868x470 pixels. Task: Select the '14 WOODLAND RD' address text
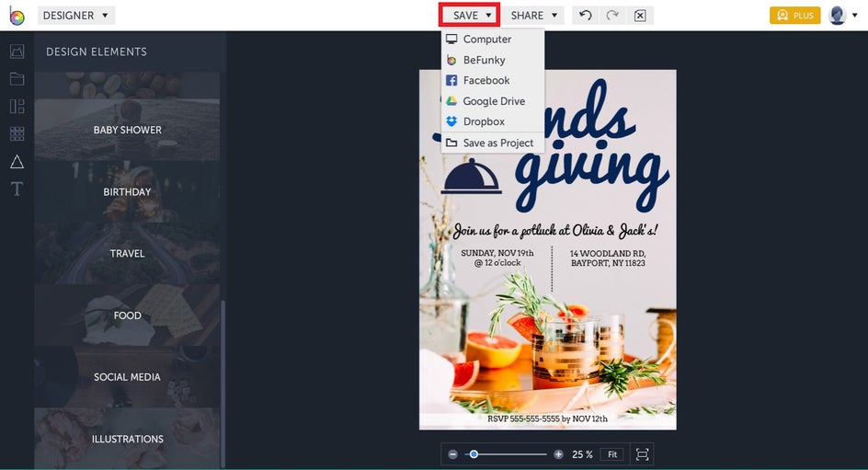[x=608, y=258]
